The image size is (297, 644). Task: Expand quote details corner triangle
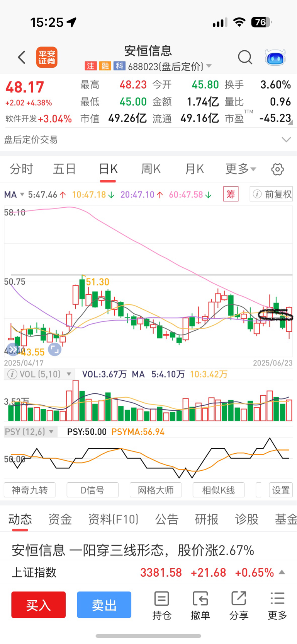pos(290,123)
